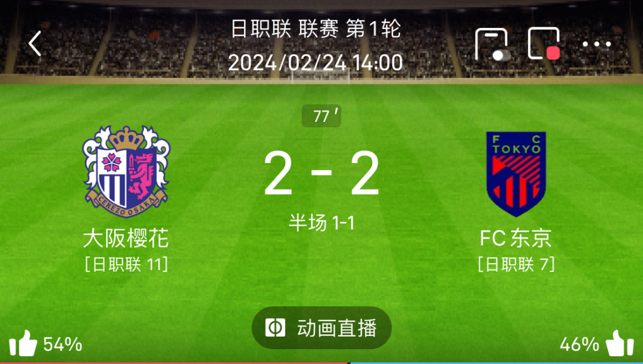Screen dimensions: 643x364
Task: Toggle the floating window switch icon
Action: tap(492, 44)
